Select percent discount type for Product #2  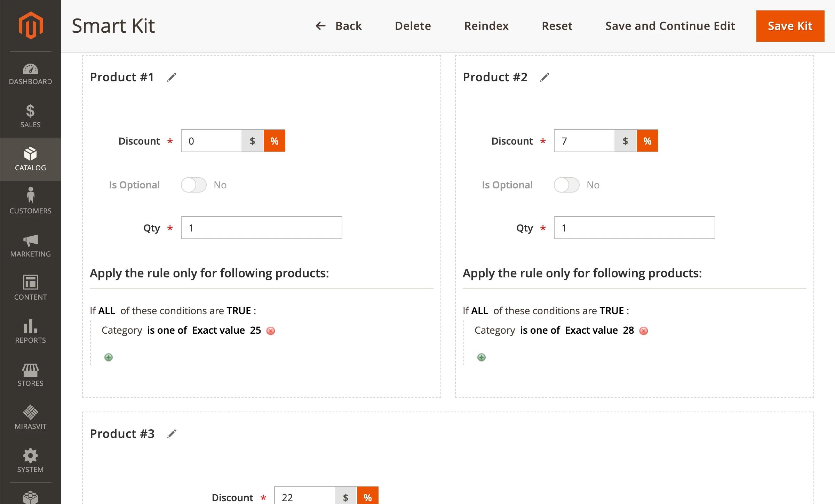click(647, 141)
